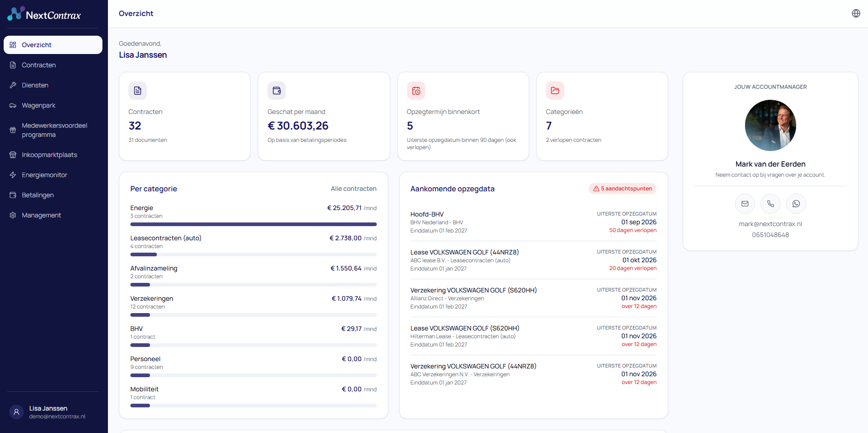
Task: Click mark@nextcontrax.nl email address
Action: [770, 224]
